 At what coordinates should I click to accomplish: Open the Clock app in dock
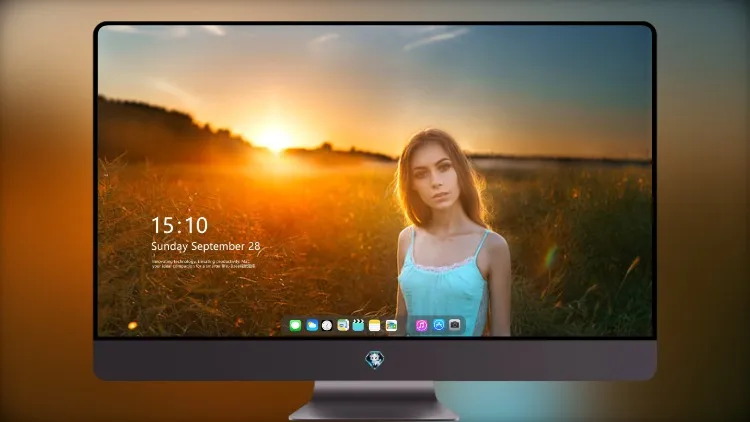[x=327, y=325]
